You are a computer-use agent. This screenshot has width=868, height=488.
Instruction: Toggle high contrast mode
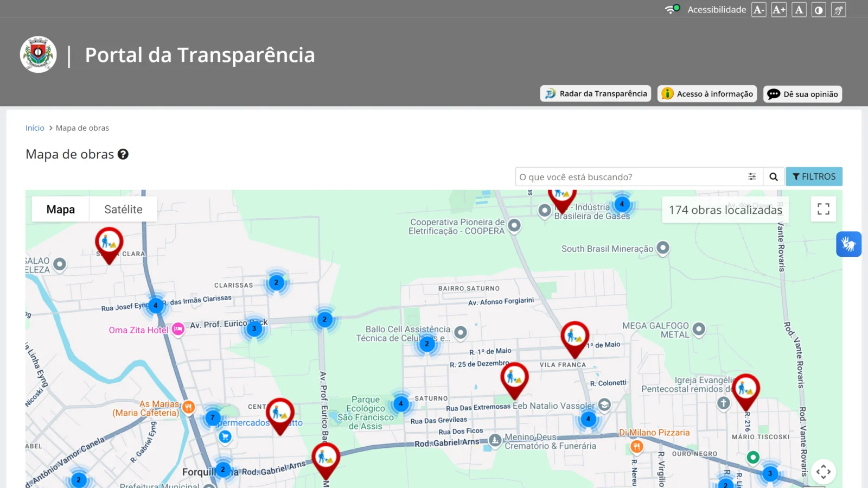819,10
